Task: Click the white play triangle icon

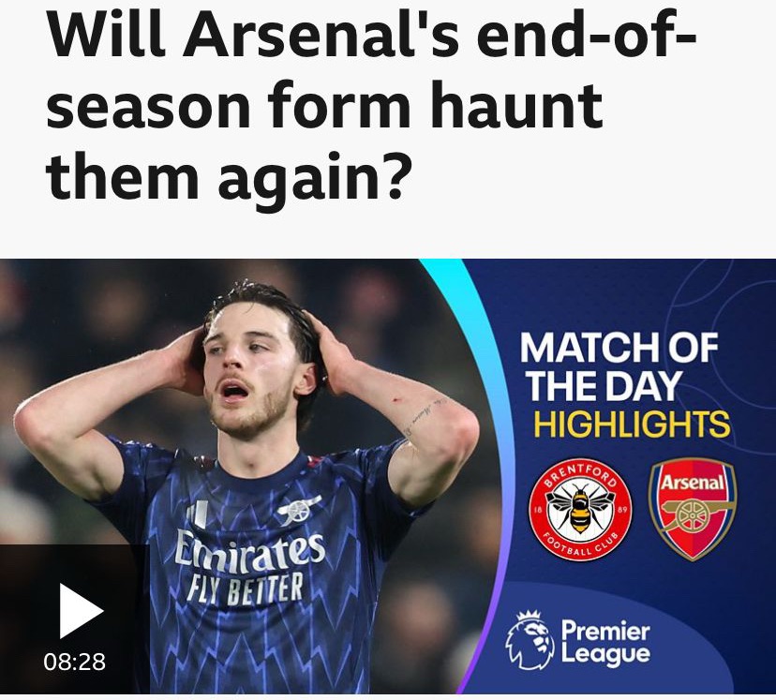Action: point(82,611)
